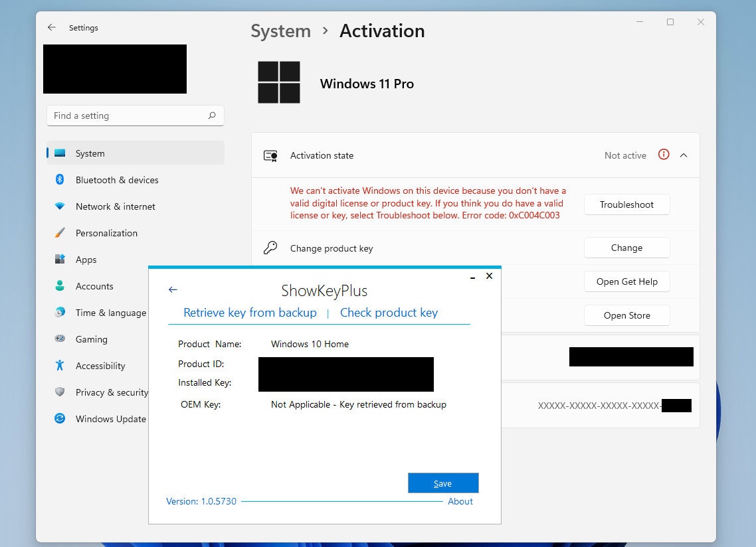Minimize the ShowKeyPlus window
The height and width of the screenshot is (547, 756).
[473, 277]
